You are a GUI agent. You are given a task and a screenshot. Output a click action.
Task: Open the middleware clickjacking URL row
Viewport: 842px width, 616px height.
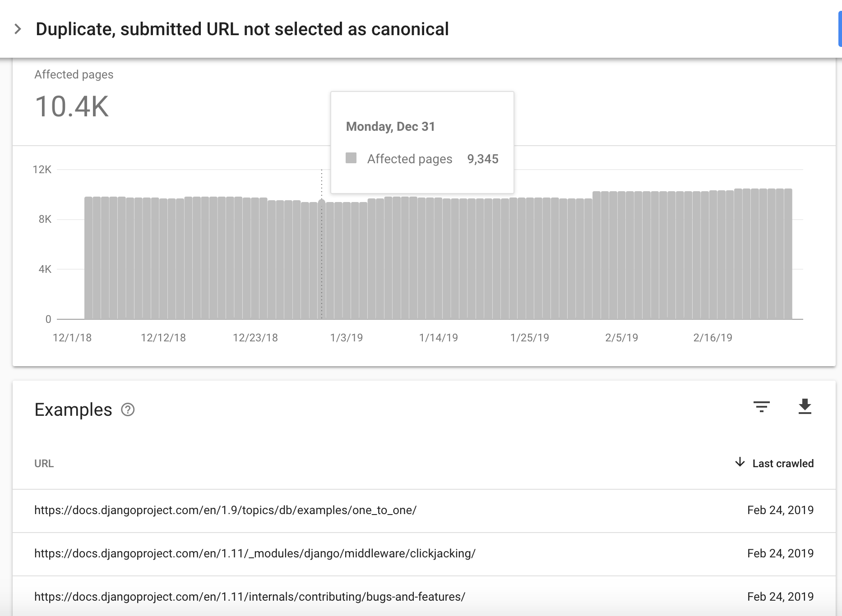click(x=424, y=554)
